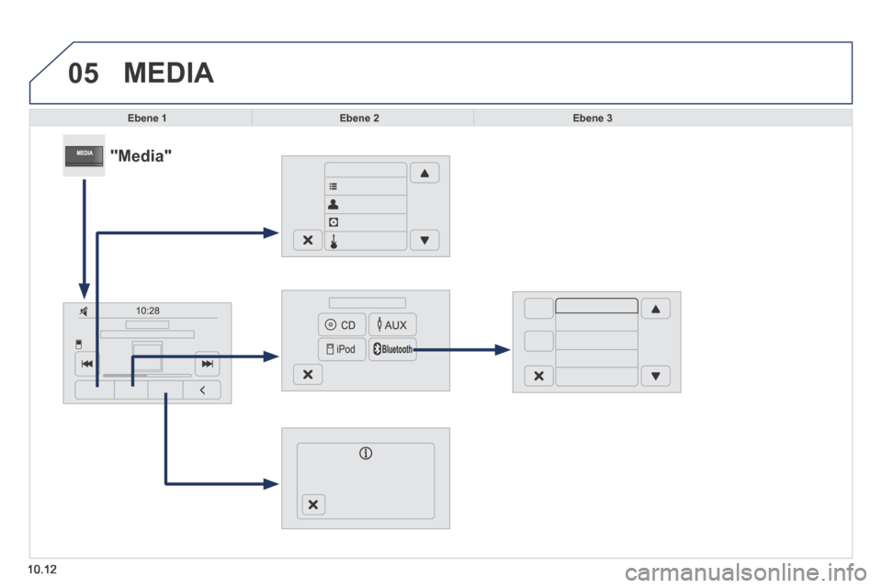Close the information popup panel
This screenshot has width=882, height=588.
(x=313, y=504)
